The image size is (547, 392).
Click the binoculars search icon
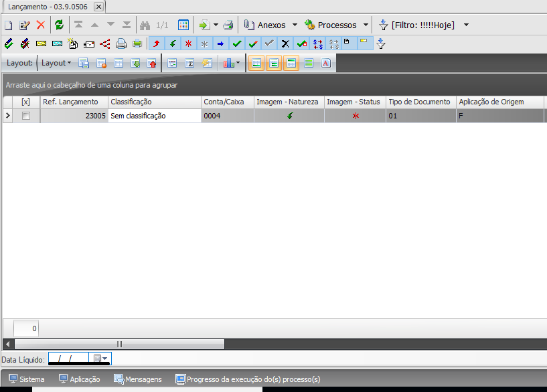[145, 25]
